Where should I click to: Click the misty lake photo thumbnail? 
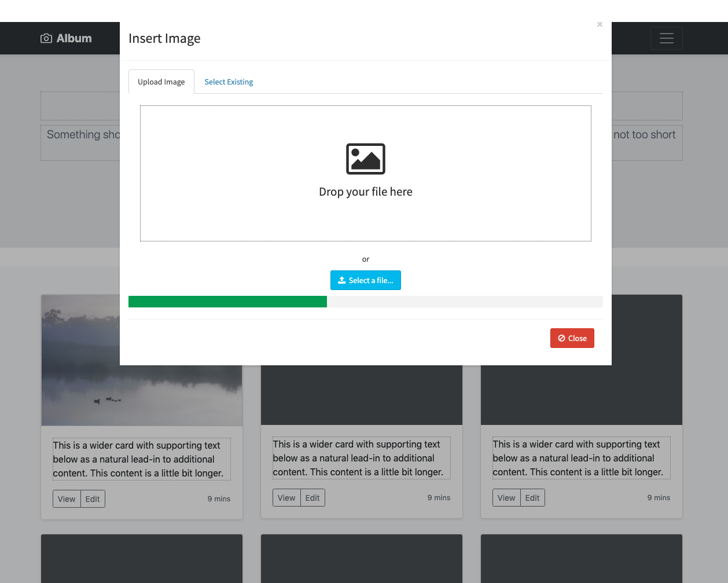coord(142,360)
